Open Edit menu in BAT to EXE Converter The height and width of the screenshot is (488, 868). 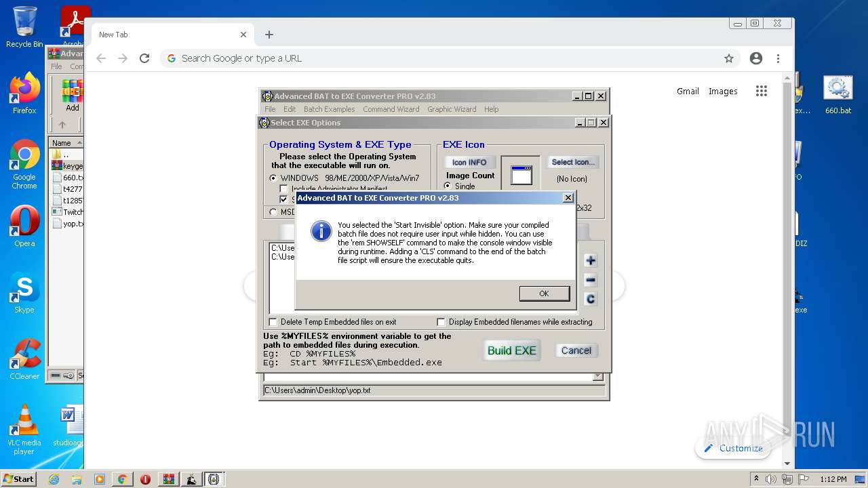pyautogui.click(x=290, y=109)
